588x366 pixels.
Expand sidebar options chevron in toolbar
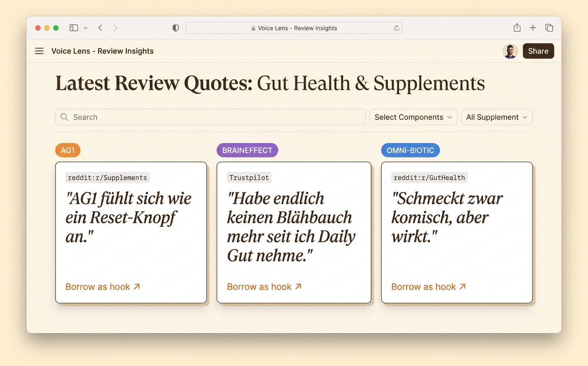(x=86, y=28)
